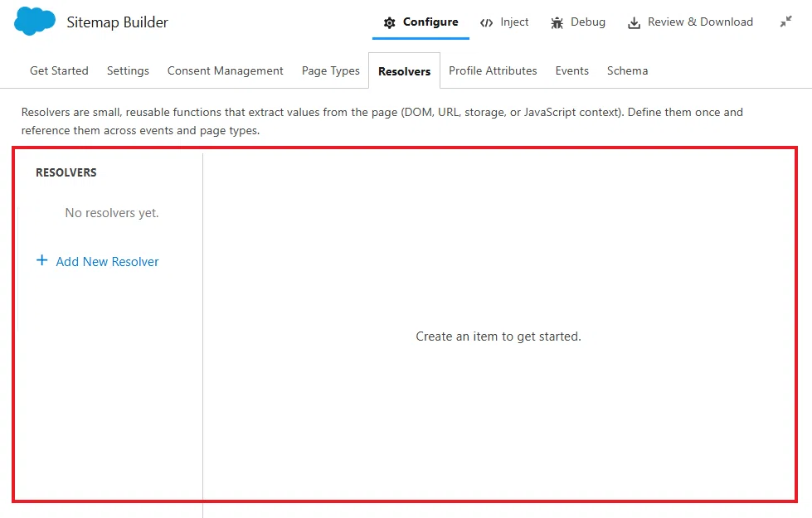The image size is (812, 518).
Task: Open the Schema tab
Action: [628, 71]
